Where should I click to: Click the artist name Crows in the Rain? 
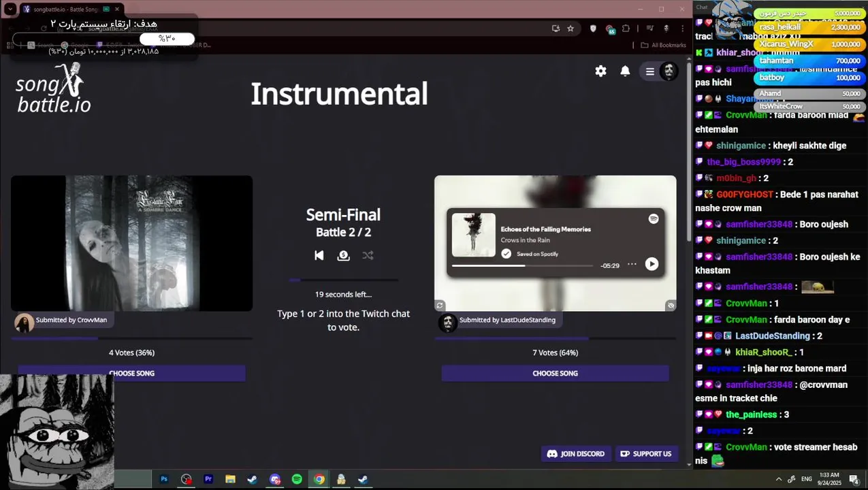click(525, 240)
